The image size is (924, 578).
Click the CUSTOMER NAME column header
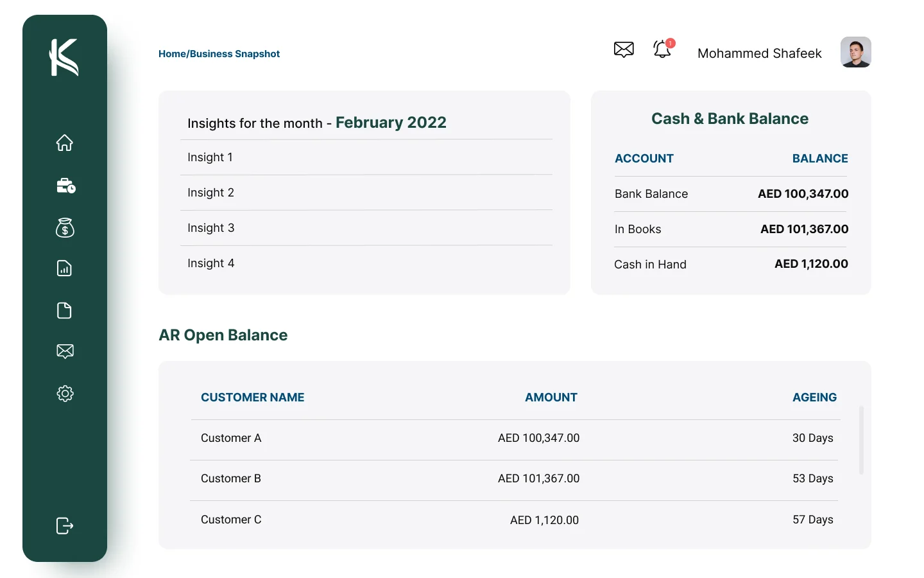click(253, 398)
